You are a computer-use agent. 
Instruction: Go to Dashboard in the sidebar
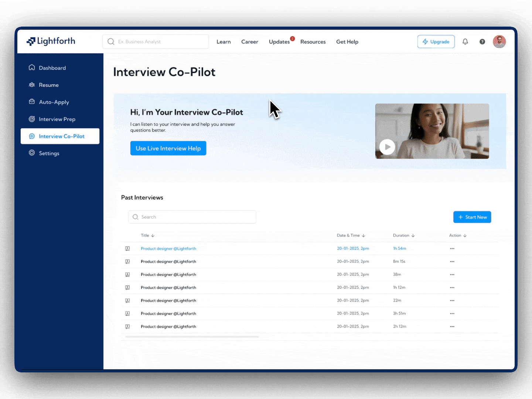tap(52, 68)
